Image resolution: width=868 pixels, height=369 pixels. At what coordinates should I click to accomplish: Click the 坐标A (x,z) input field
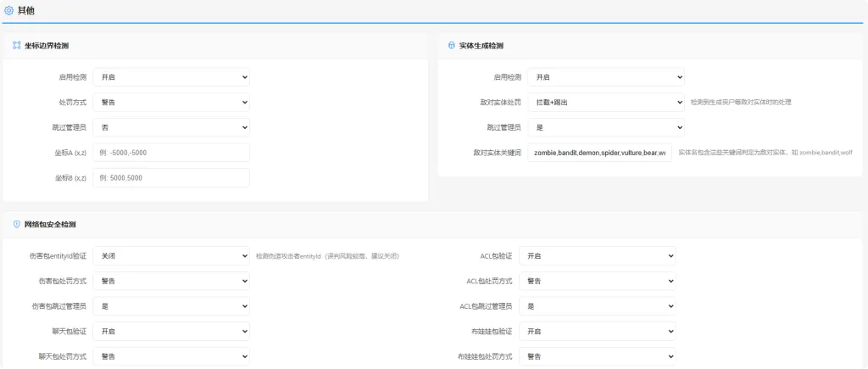click(171, 153)
